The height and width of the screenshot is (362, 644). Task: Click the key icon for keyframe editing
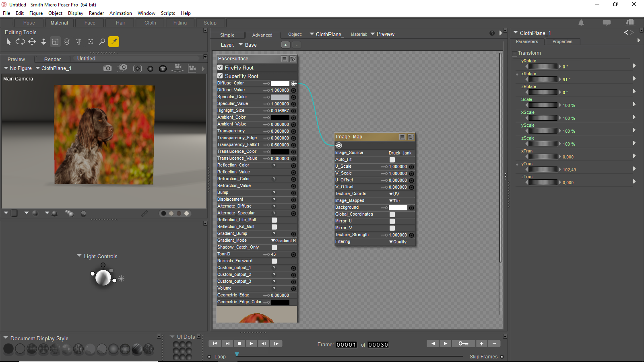click(x=463, y=343)
